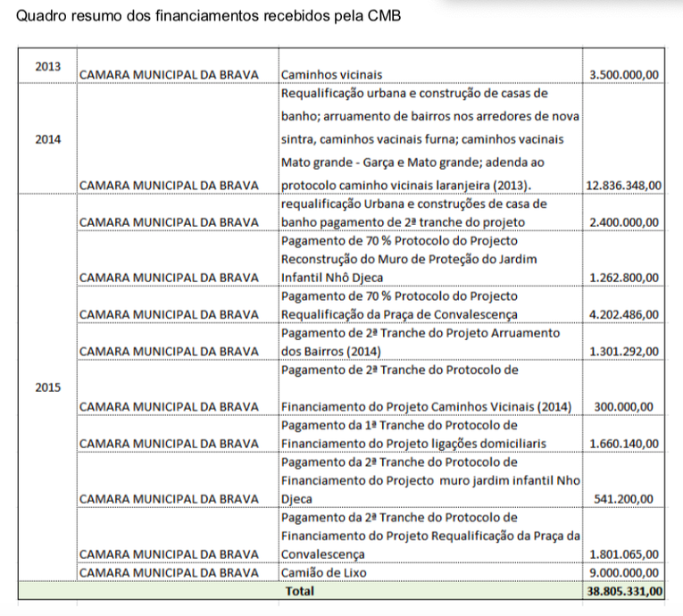
Task: Click the amount '1.301.292,00'
Action: [624, 352]
